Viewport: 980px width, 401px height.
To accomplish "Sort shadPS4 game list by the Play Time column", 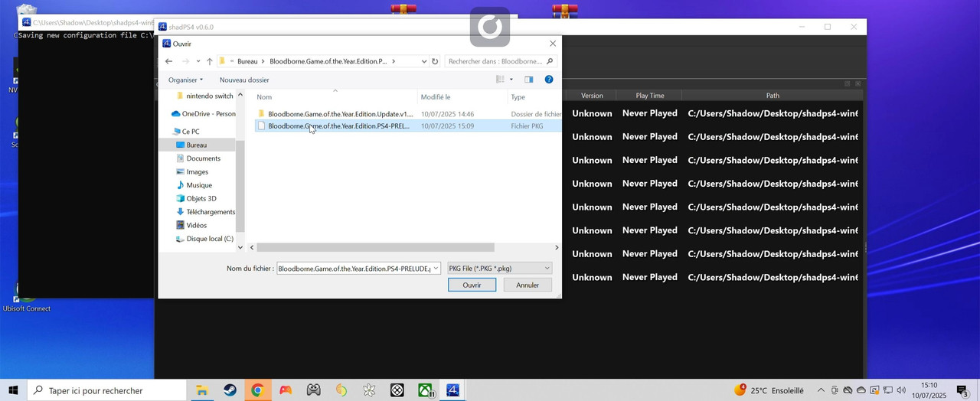I will pyautogui.click(x=650, y=96).
